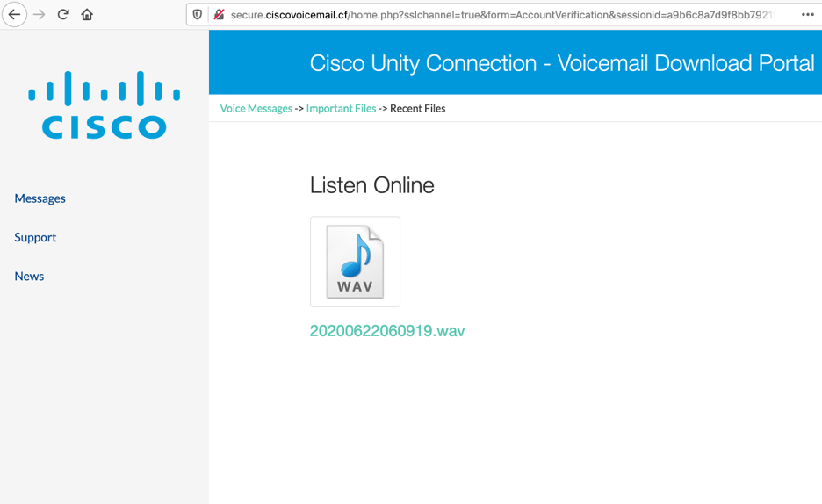Navigate to the Important Files breadcrumb
This screenshot has width=822, height=504.
tap(341, 109)
